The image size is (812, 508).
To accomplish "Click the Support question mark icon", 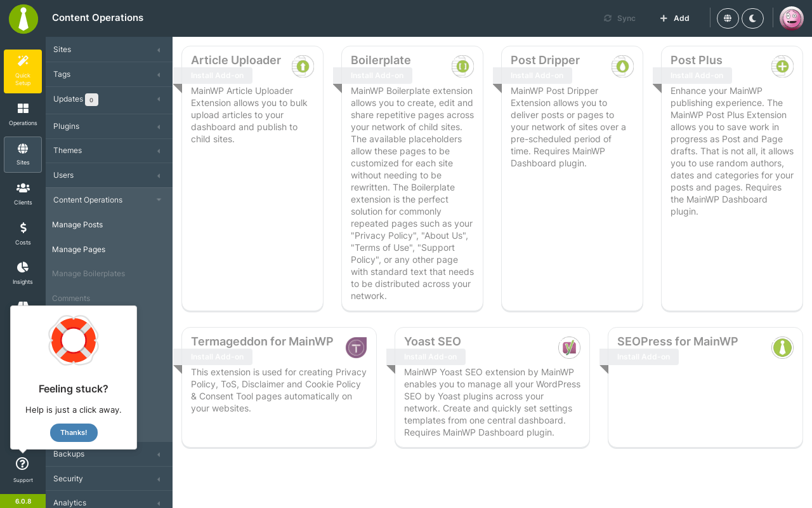I will pos(22,464).
